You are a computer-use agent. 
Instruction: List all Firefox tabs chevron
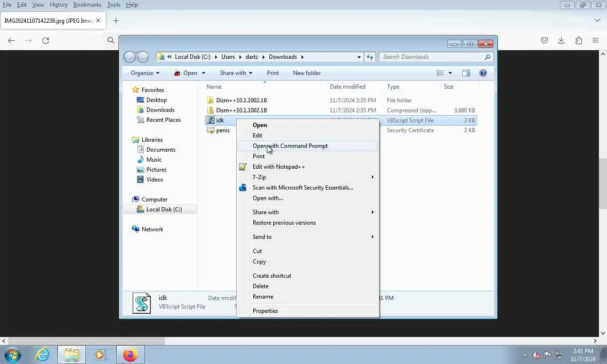point(598,20)
